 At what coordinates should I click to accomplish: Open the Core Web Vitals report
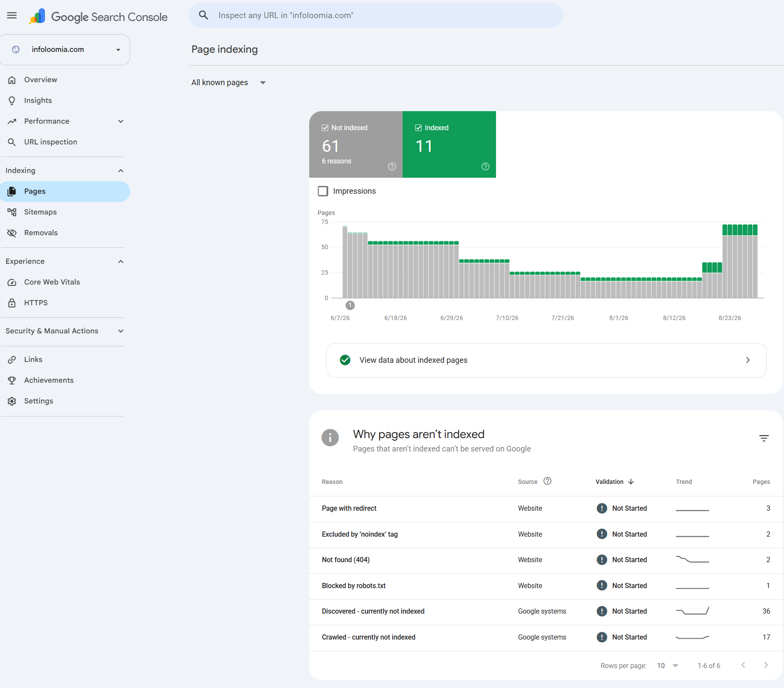(x=52, y=282)
